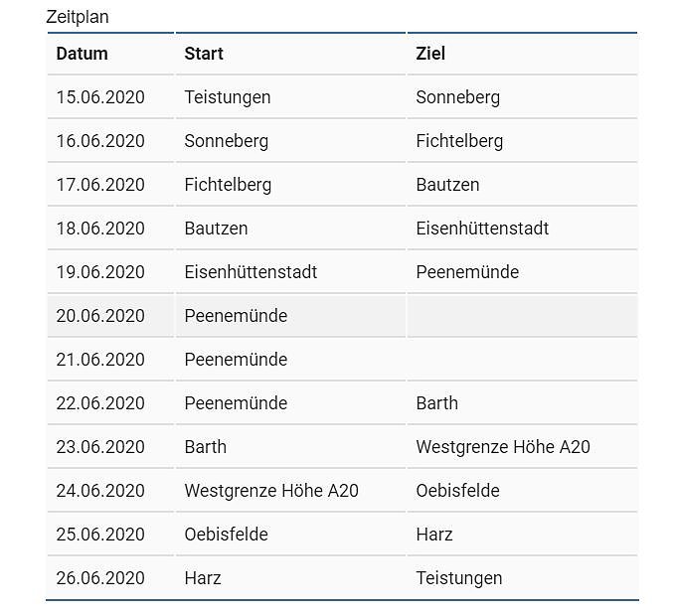The height and width of the screenshot is (616, 675).
Task: Click Westgrenze Höhe A20 destination cell
Action: 503,447
